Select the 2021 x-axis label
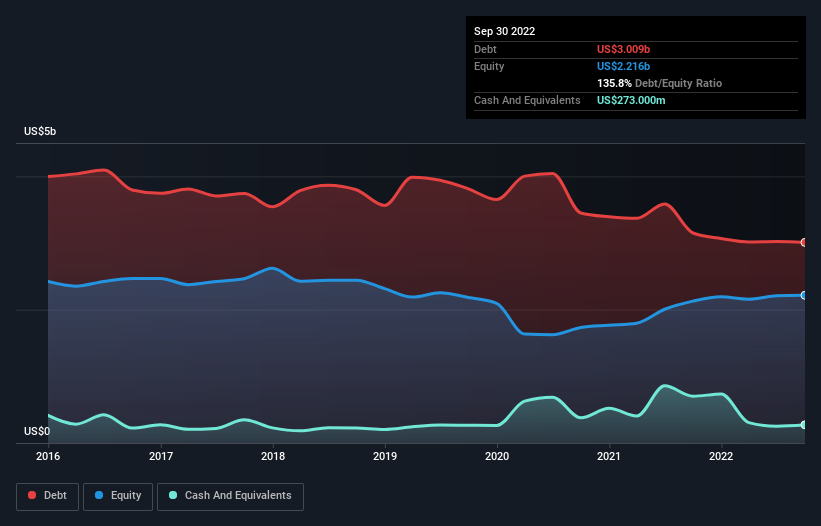Image resolution: width=821 pixels, height=526 pixels. click(609, 456)
